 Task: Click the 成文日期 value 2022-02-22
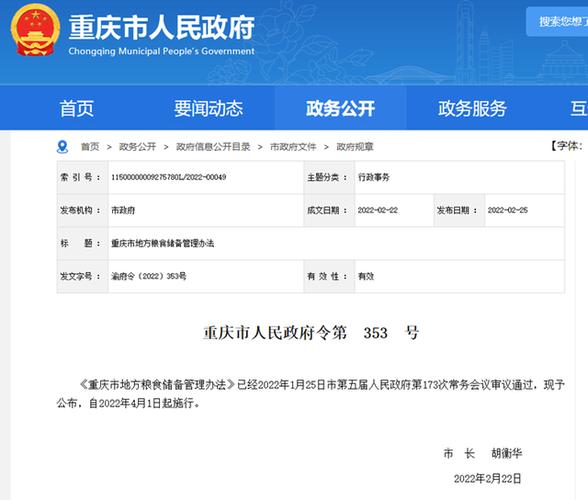pyautogui.click(x=378, y=210)
